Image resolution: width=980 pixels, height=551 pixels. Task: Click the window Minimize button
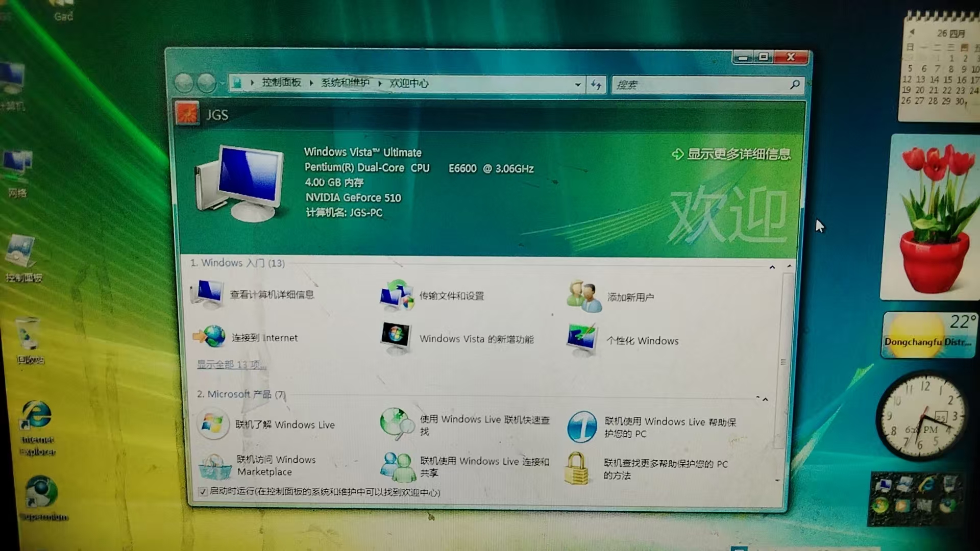(x=743, y=57)
